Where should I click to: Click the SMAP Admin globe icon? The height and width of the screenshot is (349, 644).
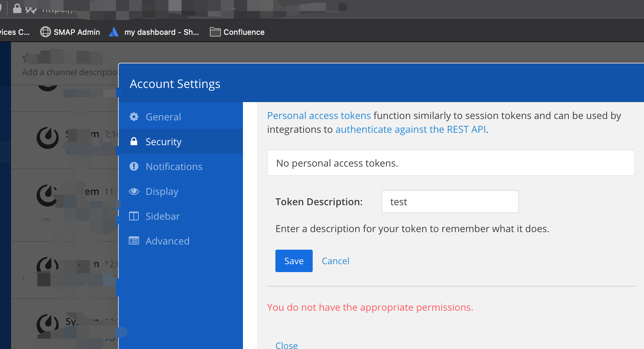click(45, 32)
